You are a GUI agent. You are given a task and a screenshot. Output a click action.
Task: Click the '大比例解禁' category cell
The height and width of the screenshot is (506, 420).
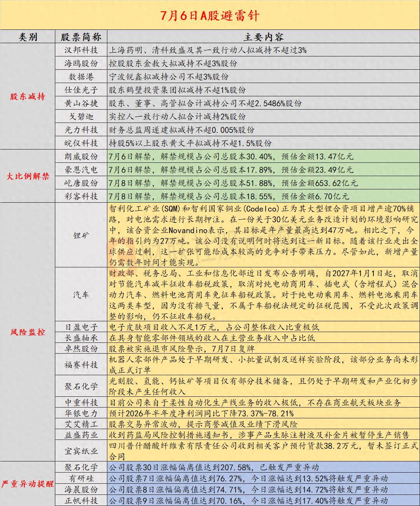point(28,176)
